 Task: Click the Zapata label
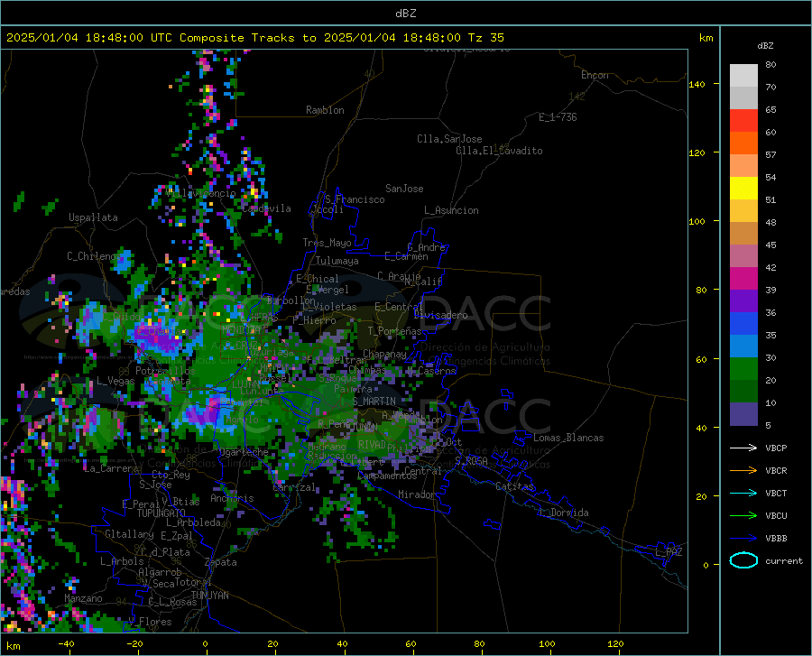(x=221, y=562)
